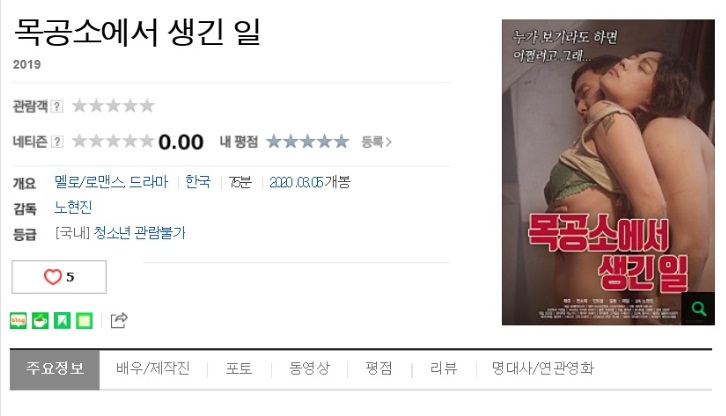
Task: Open the 포토 tab
Action: tap(239, 369)
